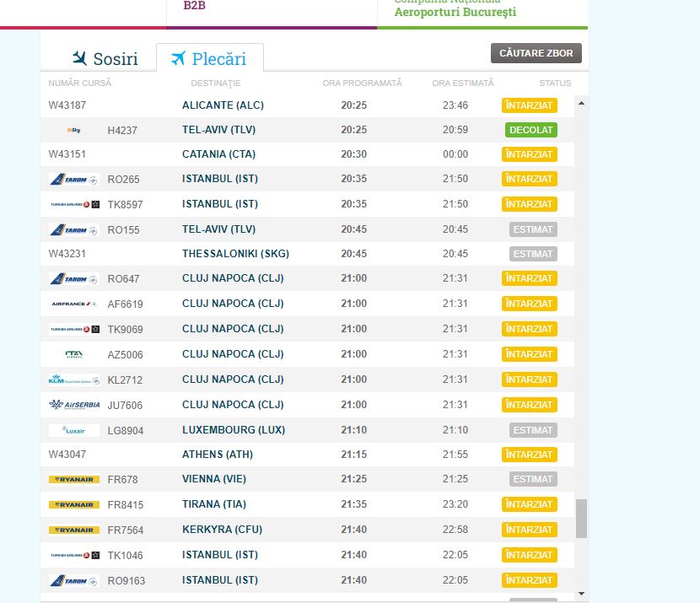Click the DECOLAT status badge for Tel-Aviv

(531, 130)
